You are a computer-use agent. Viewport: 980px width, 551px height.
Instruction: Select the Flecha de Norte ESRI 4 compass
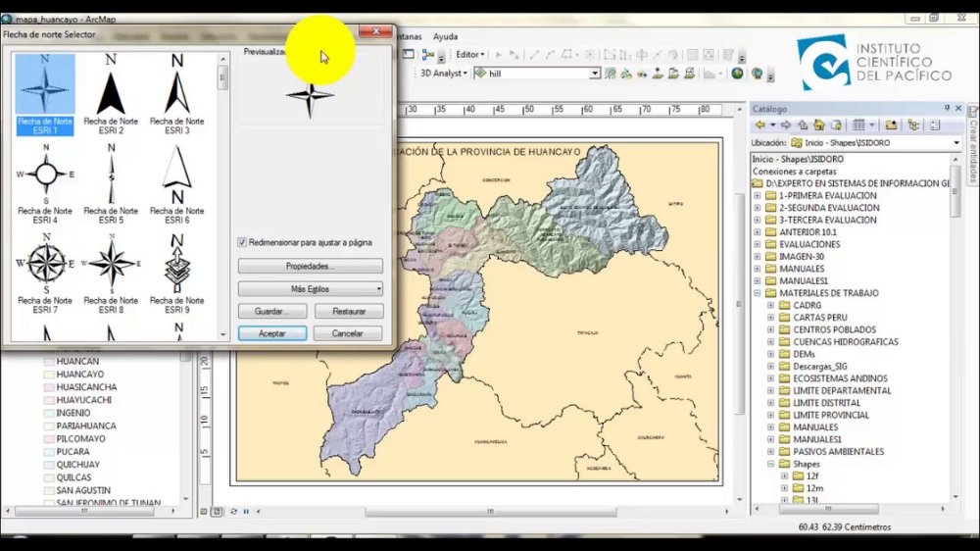pyautogui.click(x=45, y=184)
